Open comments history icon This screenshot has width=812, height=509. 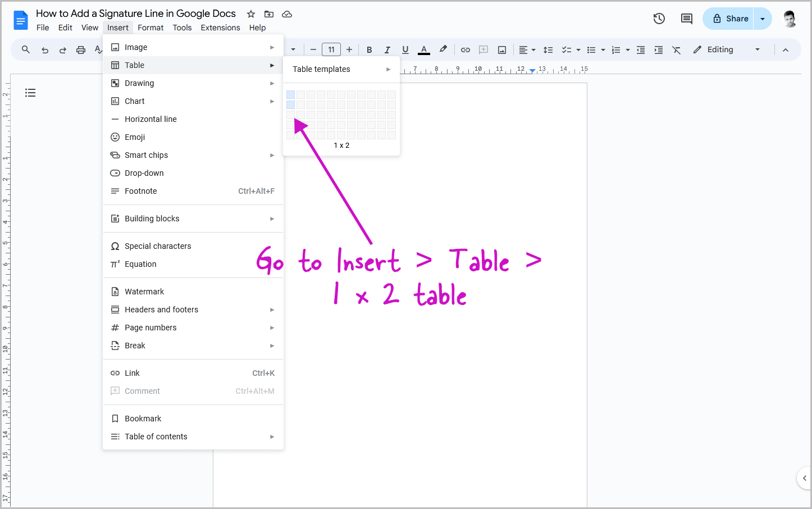tap(686, 19)
